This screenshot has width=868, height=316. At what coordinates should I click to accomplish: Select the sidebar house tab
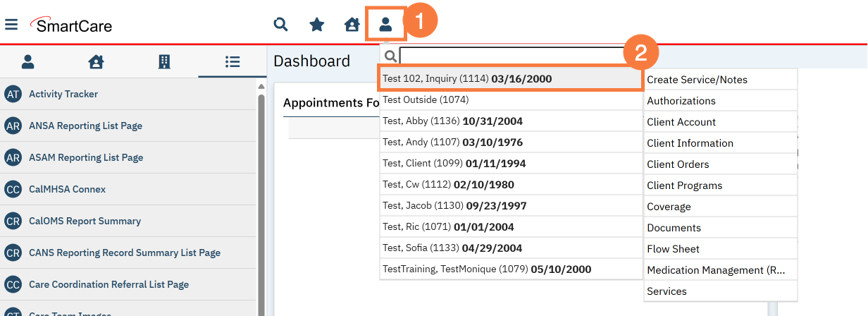click(x=96, y=62)
